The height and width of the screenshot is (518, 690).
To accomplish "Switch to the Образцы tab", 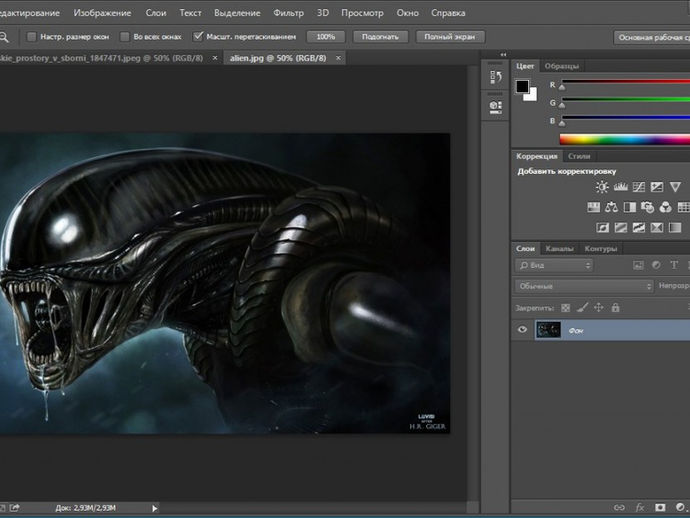I will point(562,66).
